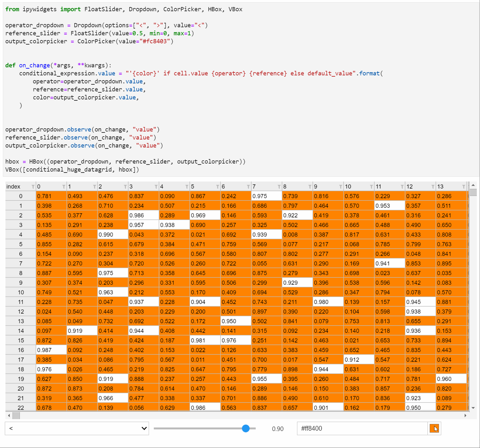The width and height of the screenshot is (480, 448).
Task: Click the blue reference slider handle
Action: click(x=246, y=428)
